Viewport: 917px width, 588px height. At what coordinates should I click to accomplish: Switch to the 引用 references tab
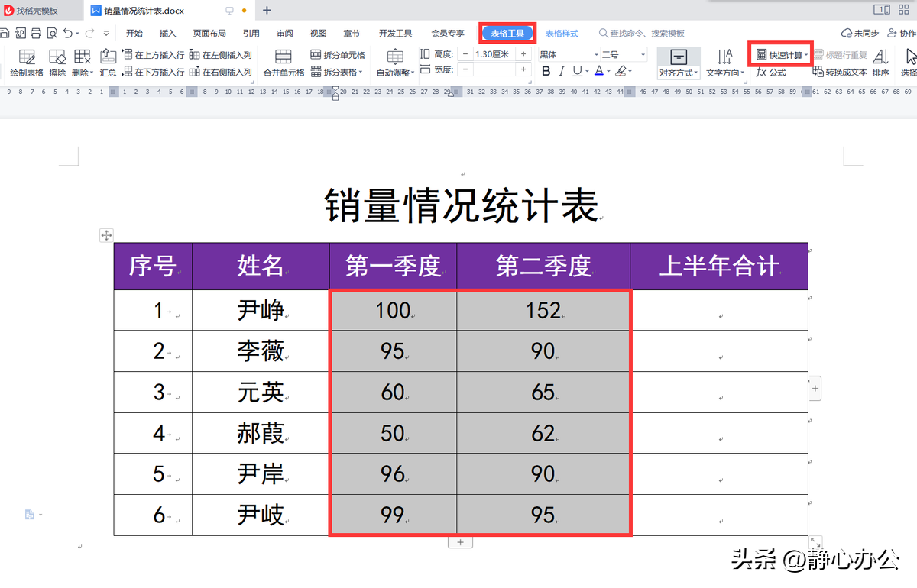[251, 33]
